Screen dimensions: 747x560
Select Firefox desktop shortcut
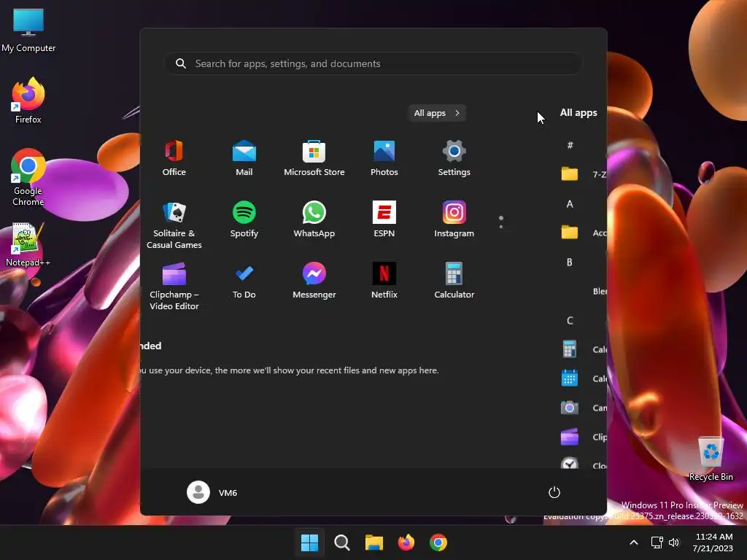pos(28,101)
